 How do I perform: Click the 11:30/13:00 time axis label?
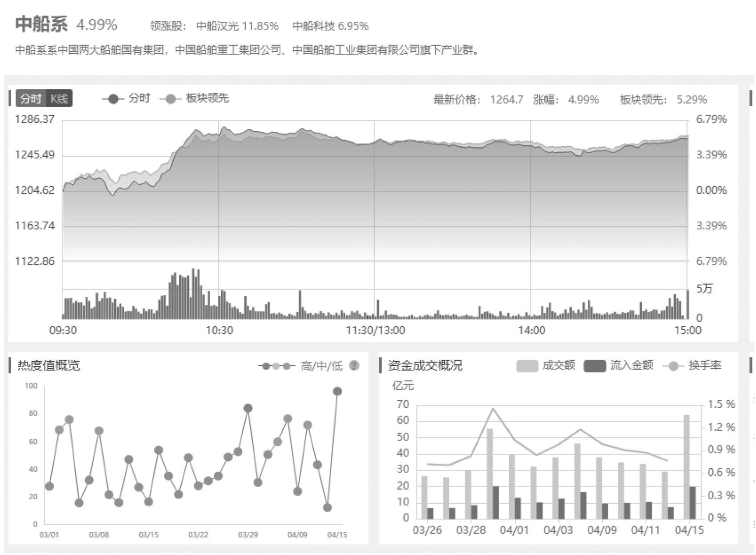tap(376, 331)
